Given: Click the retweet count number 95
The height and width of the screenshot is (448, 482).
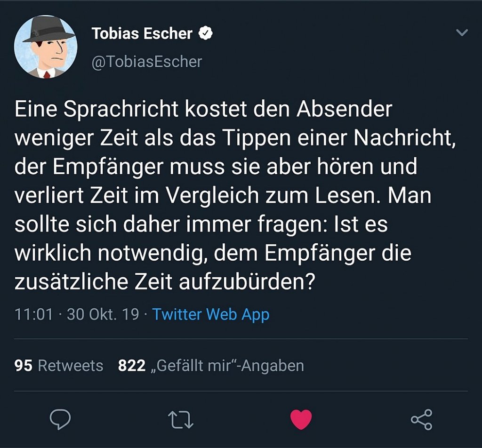Looking at the screenshot, I should tap(24, 366).
